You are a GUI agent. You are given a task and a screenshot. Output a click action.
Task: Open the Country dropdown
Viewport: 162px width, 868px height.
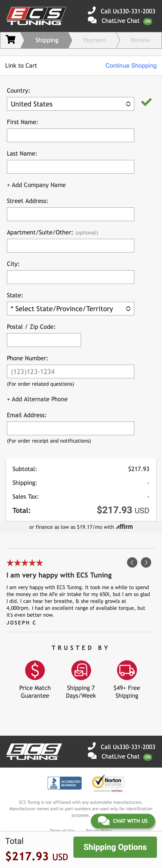tap(71, 104)
